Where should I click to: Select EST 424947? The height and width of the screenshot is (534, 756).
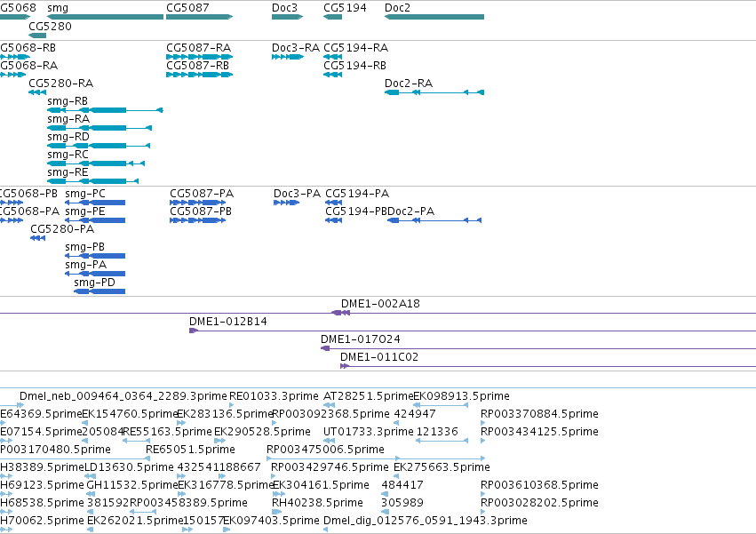click(396, 423)
